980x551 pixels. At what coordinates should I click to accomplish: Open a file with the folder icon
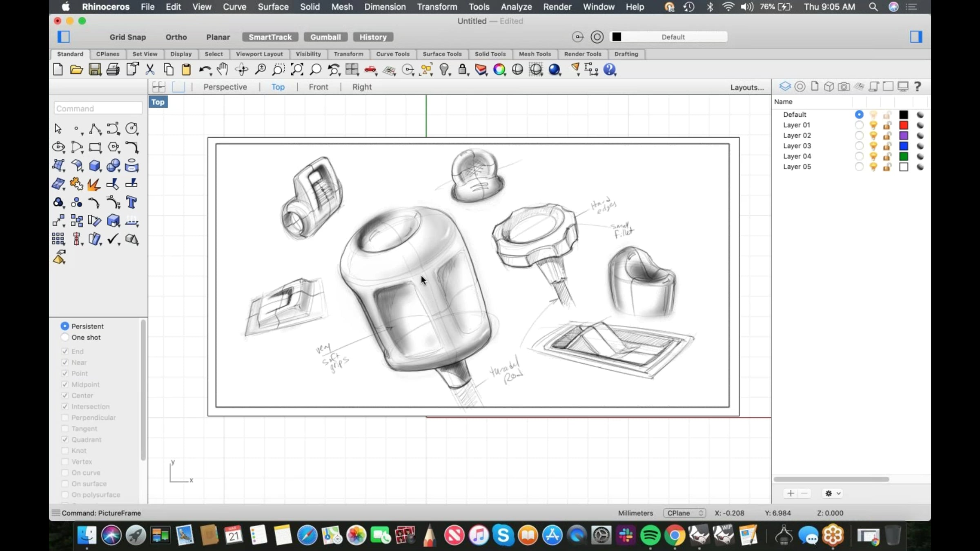[x=76, y=70]
